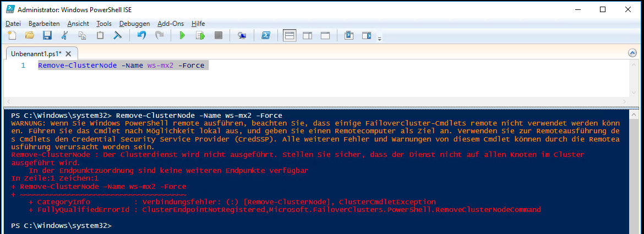Open the Ansicht menu

pos(78,23)
